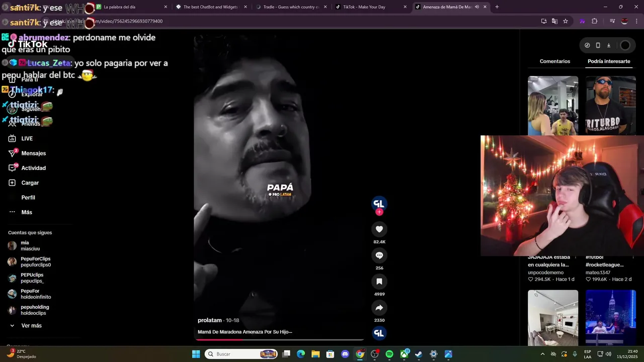Follow prolatam with the red plus badge
The image size is (644, 362).
coord(379,212)
